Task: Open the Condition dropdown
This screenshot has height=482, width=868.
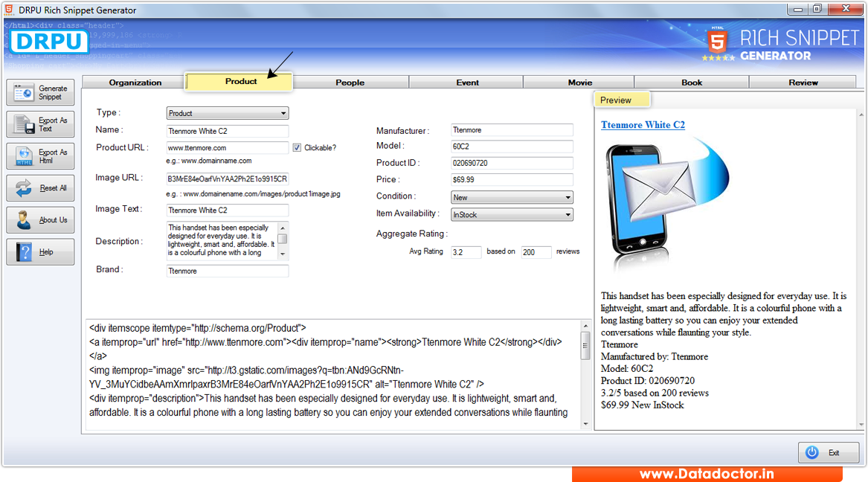Action: 512,198
